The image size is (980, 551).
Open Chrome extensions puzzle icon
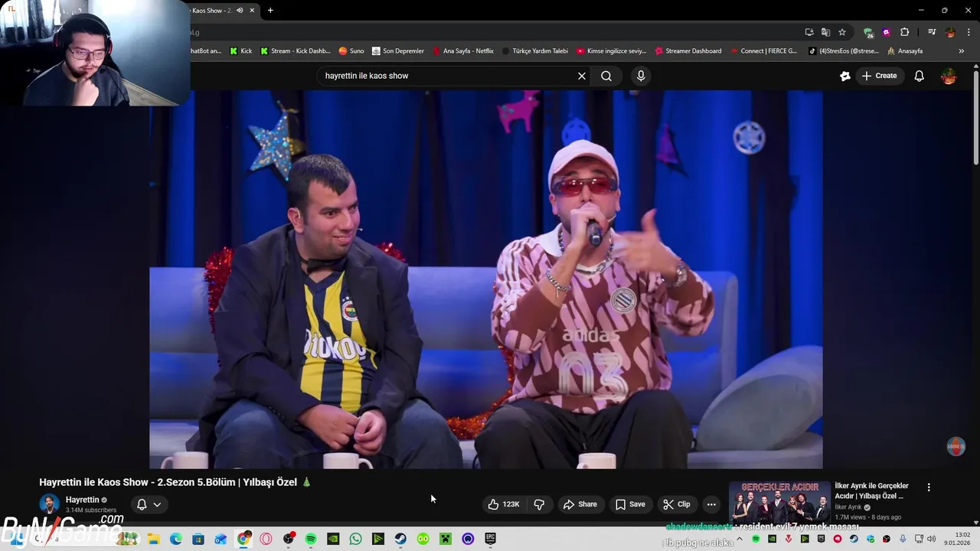tap(905, 32)
